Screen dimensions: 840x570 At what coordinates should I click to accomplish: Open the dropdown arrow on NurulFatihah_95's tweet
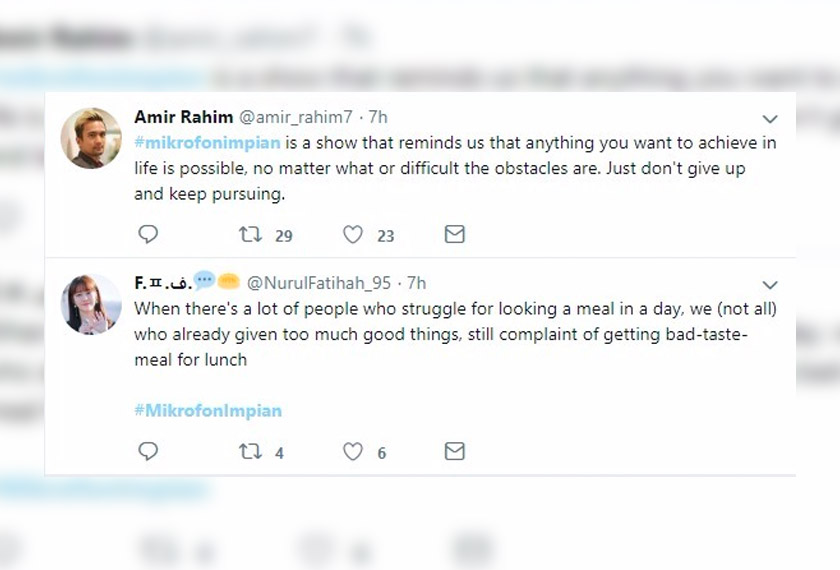770,285
